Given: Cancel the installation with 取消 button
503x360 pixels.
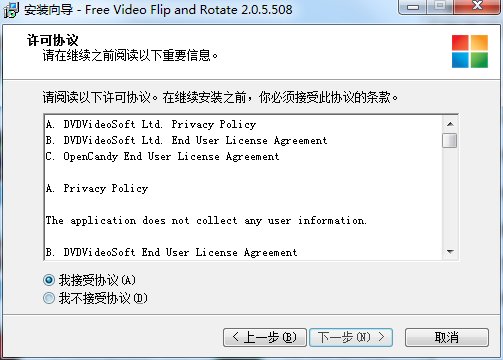Looking at the screenshot, I should click(x=447, y=337).
